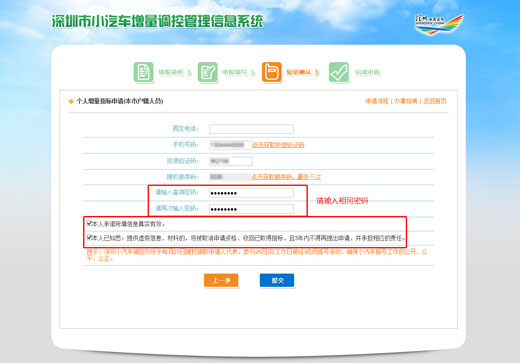
Task: Focus the empty 固定电话 input field
Action: coord(251,129)
